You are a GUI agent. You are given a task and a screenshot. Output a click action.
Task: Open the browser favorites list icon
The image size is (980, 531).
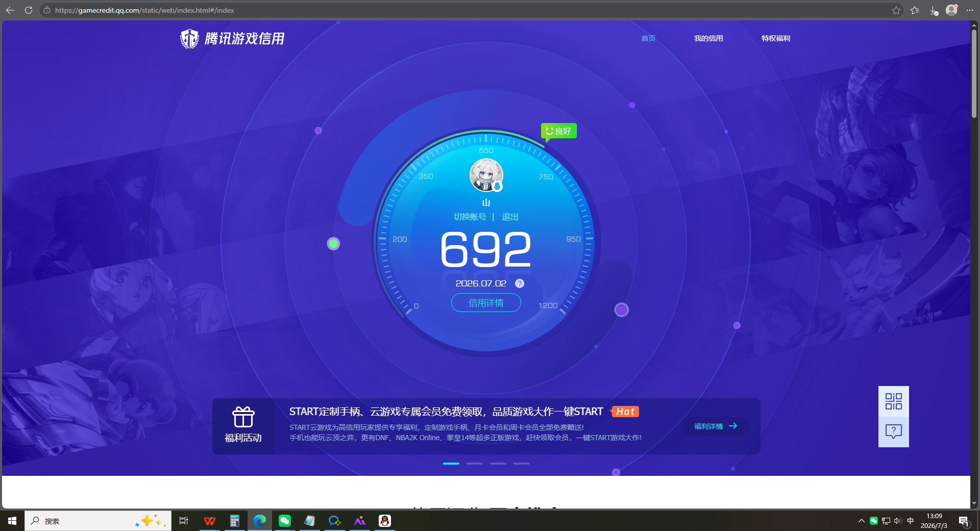915,10
